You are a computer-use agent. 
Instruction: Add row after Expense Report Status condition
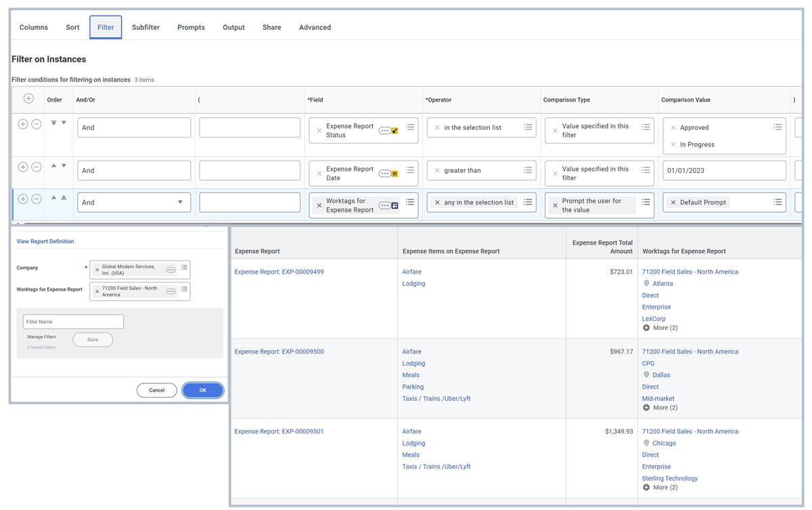tap(23, 124)
